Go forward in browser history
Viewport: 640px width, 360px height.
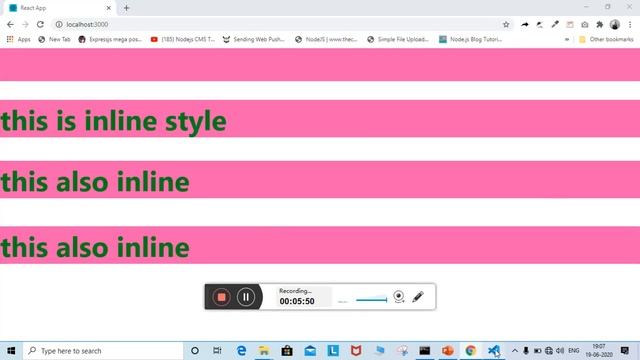25,24
